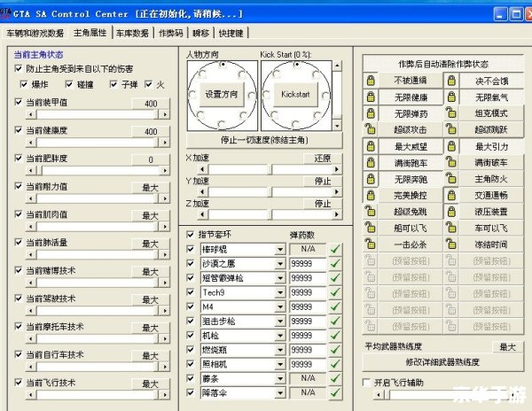Click the Kick Start scrollbar down arrow
The width and height of the screenshot is (532, 411).
[x=337, y=126]
